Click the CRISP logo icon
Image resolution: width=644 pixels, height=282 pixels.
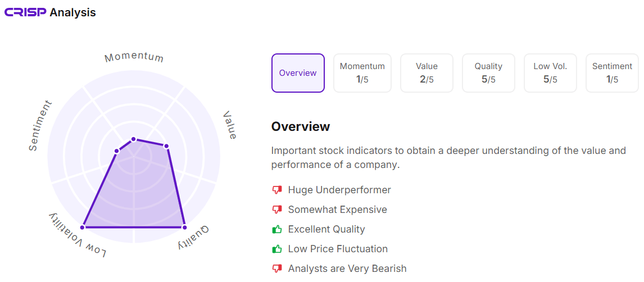point(25,12)
